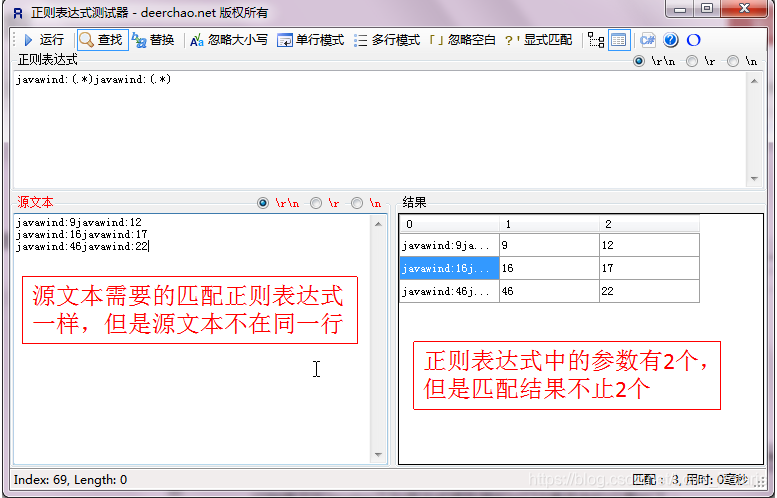Click inside the regex expression input

coord(380,129)
